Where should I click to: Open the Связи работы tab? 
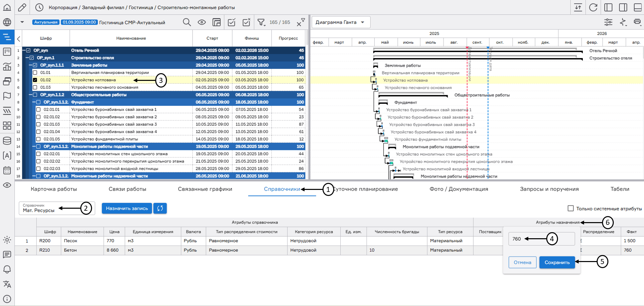click(x=127, y=189)
